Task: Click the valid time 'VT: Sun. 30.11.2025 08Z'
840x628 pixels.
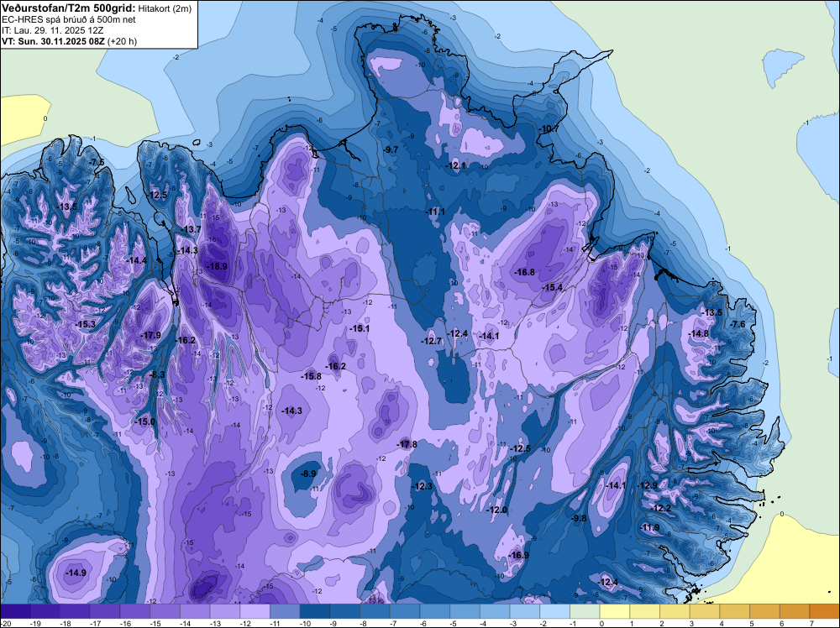Action: point(54,41)
